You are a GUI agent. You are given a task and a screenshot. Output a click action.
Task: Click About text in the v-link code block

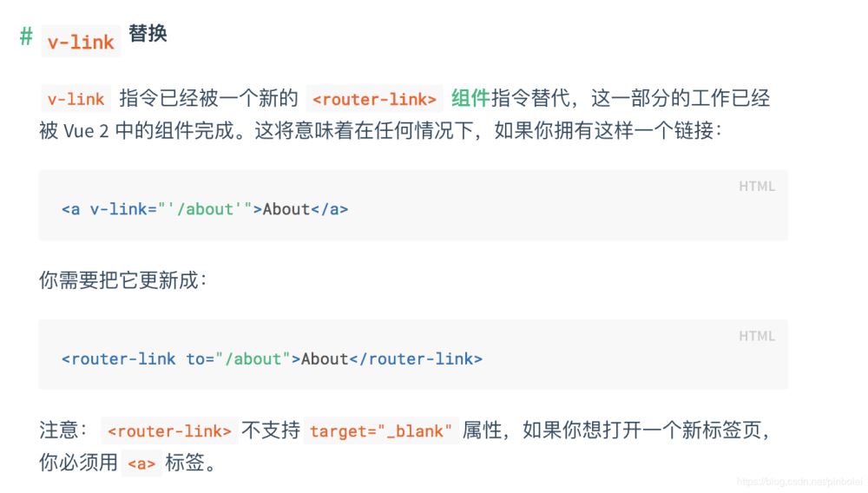[x=286, y=209]
